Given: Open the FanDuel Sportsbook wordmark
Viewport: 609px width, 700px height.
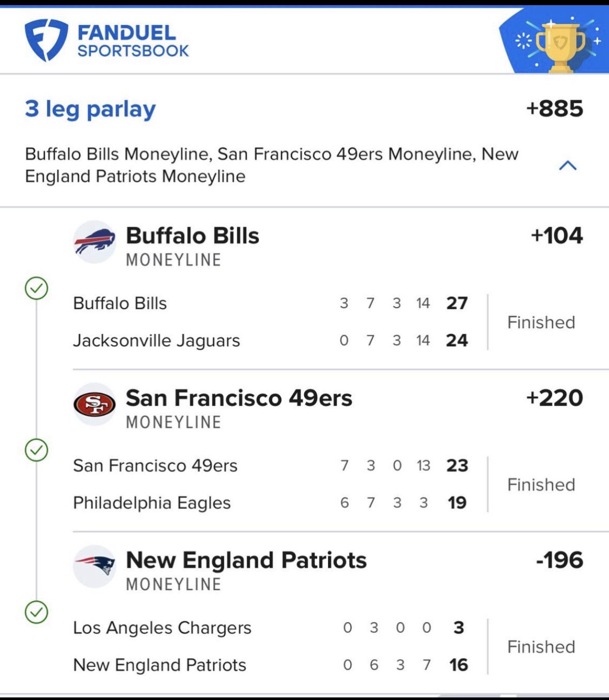Looking at the screenshot, I should pos(133,41).
